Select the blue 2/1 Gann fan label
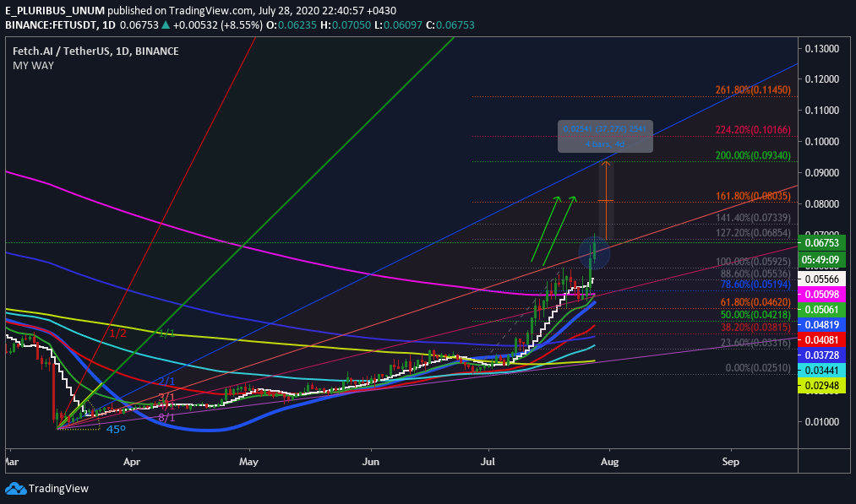 (x=166, y=382)
